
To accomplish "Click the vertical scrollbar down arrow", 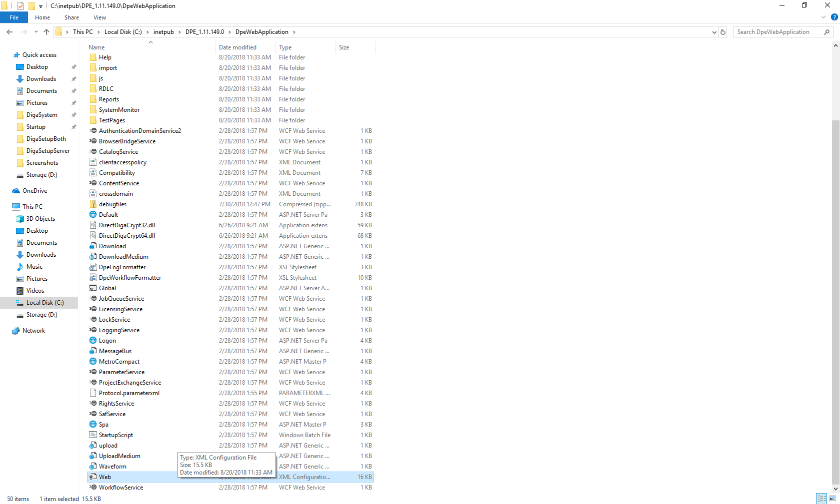I will [835, 489].
